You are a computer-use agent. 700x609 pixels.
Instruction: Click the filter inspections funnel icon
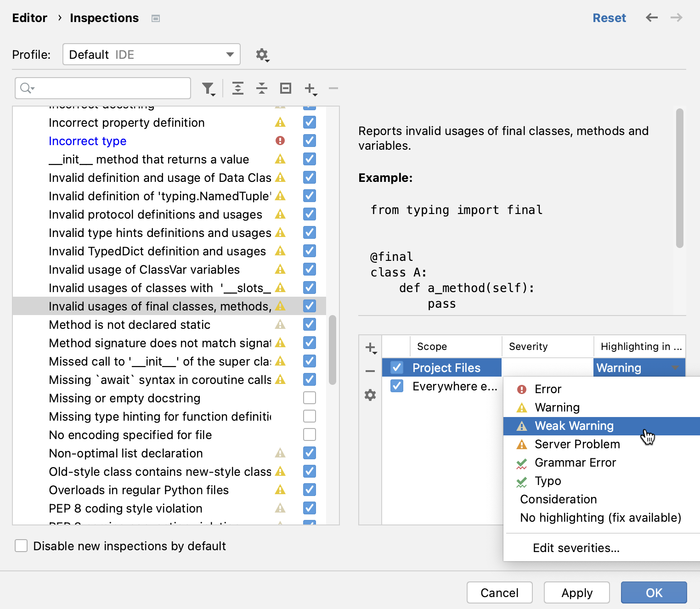pos(208,88)
